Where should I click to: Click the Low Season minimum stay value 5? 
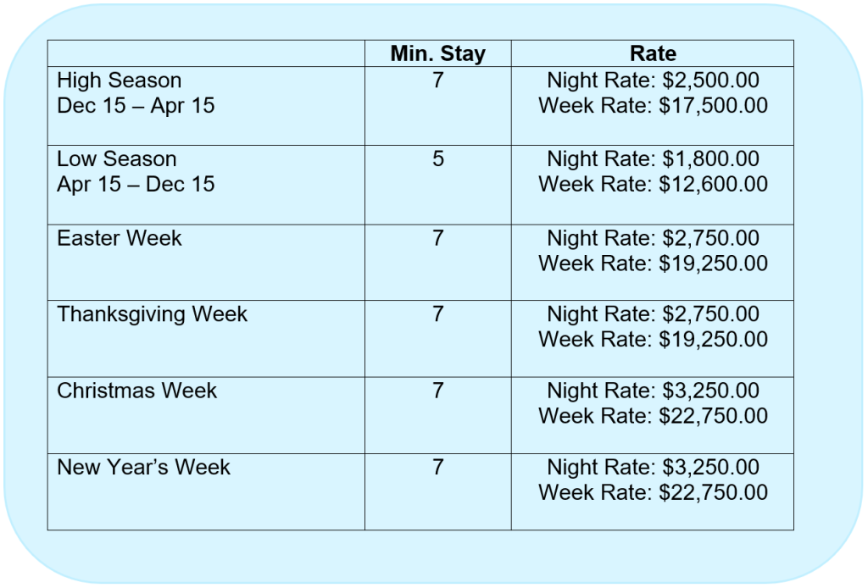[x=438, y=158]
